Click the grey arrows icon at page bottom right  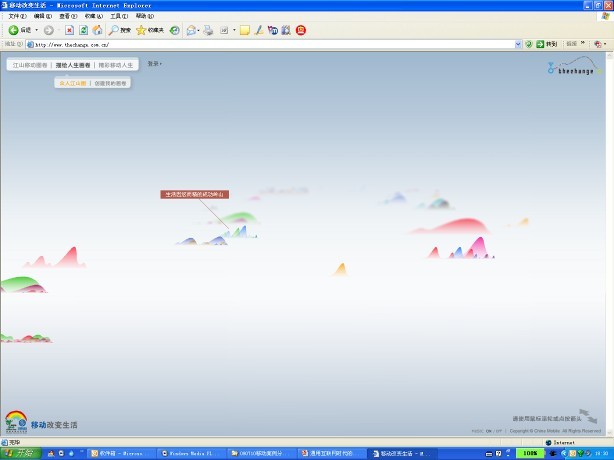click(588, 416)
